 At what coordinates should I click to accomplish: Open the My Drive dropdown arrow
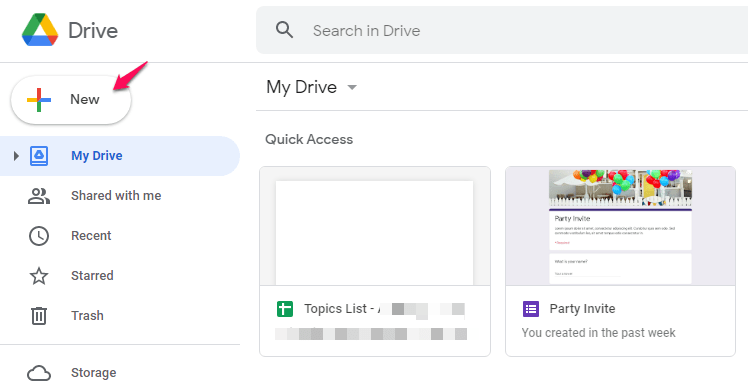[x=352, y=87]
